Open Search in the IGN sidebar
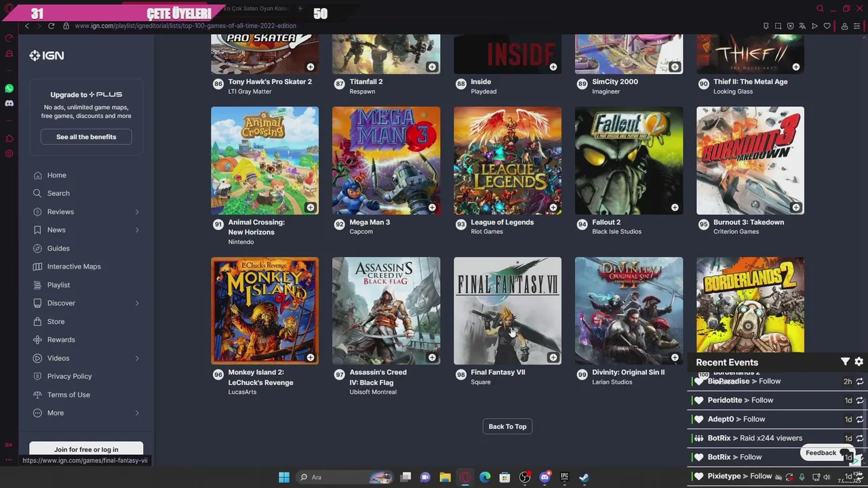Viewport: 868px width, 488px height. pos(58,193)
